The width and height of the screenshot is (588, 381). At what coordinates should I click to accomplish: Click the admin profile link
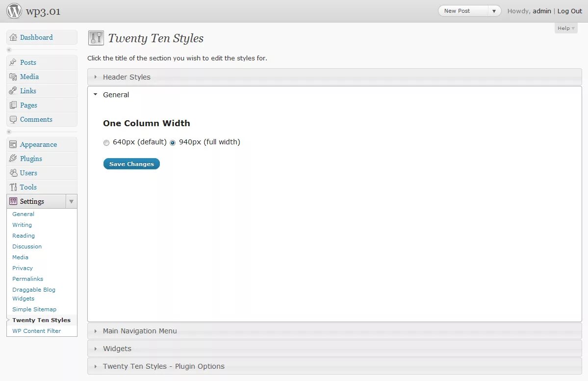coord(542,11)
